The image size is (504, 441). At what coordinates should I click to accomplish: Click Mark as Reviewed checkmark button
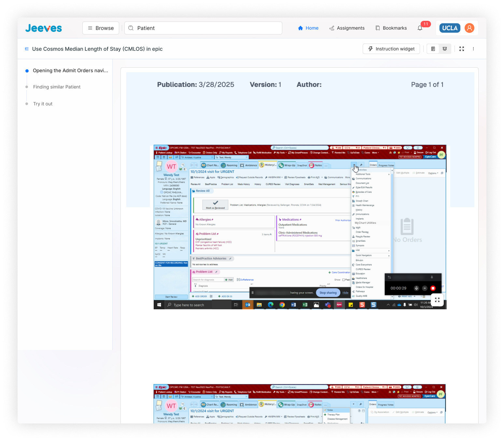(215, 205)
